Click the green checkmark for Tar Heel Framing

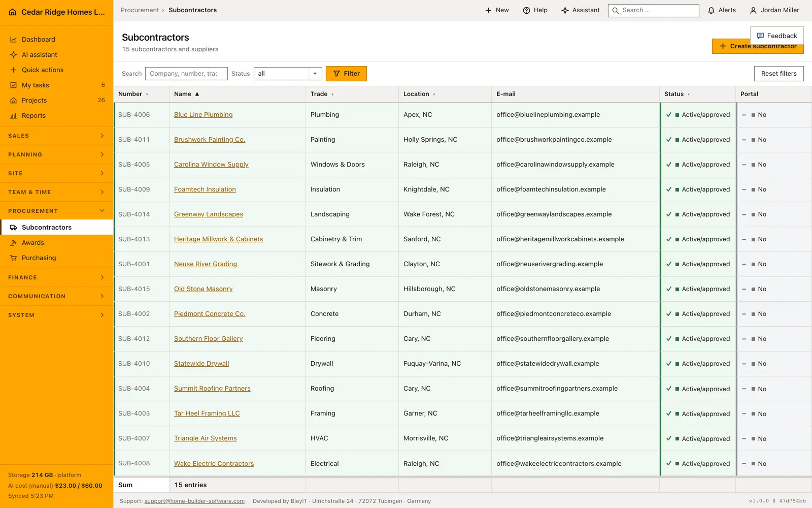pos(669,414)
